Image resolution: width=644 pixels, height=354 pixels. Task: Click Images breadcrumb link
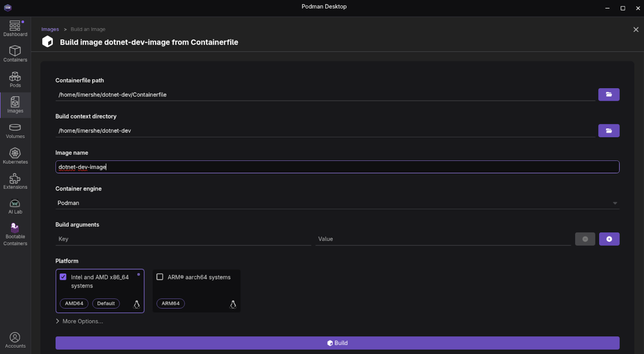click(50, 29)
